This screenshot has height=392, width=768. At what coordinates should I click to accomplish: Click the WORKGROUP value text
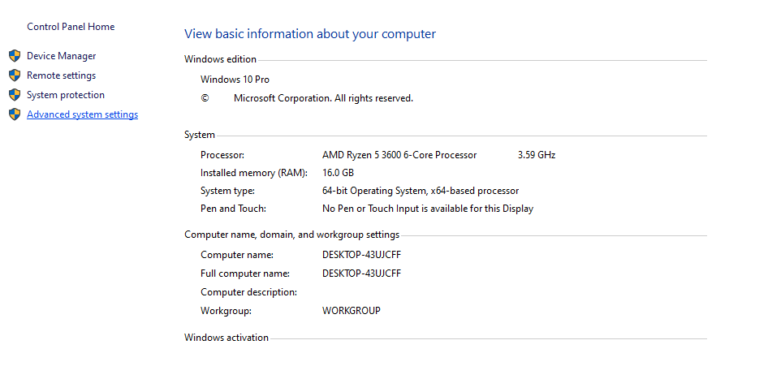pos(351,311)
